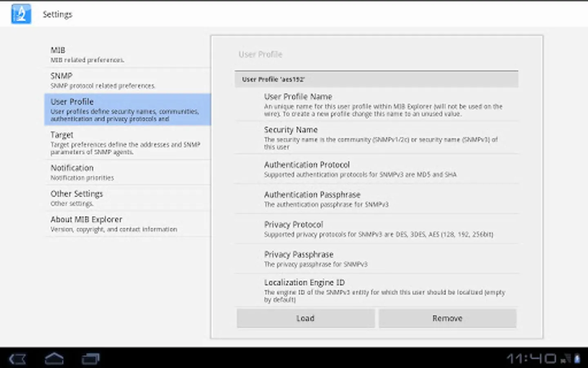Open the recent apps icon
Screen dimensions: 588x368
[x=91, y=359]
